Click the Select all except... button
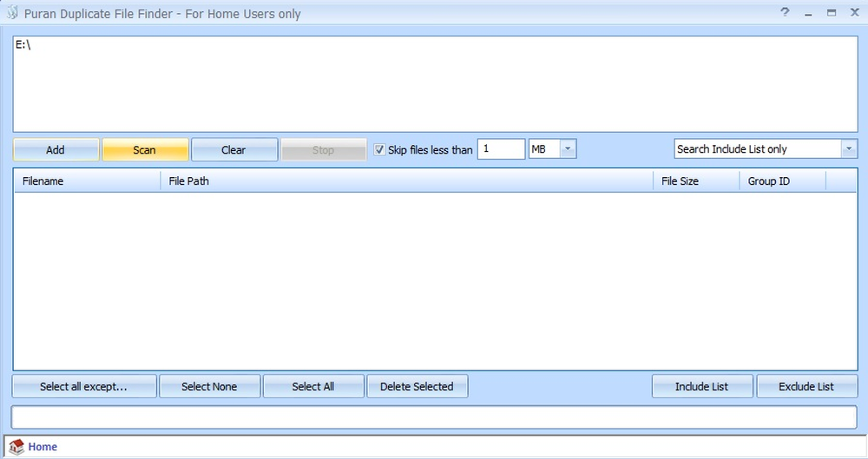The width and height of the screenshot is (868, 459). coord(84,386)
